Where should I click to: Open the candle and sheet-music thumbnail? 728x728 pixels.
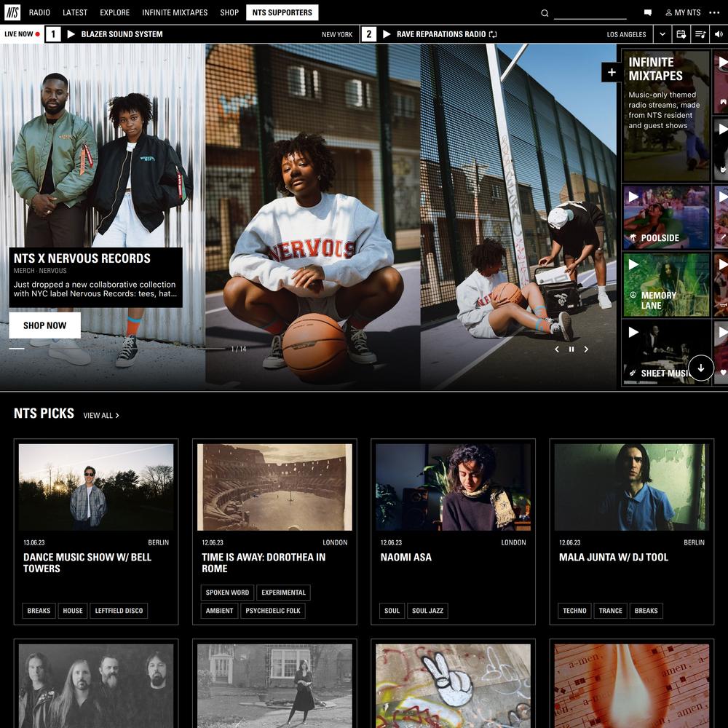click(632, 686)
